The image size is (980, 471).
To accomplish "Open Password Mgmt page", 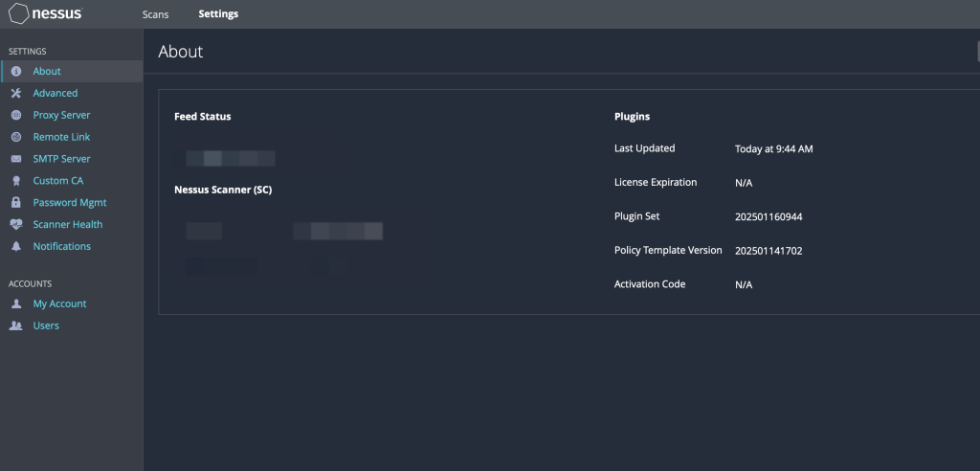I will point(69,203).
